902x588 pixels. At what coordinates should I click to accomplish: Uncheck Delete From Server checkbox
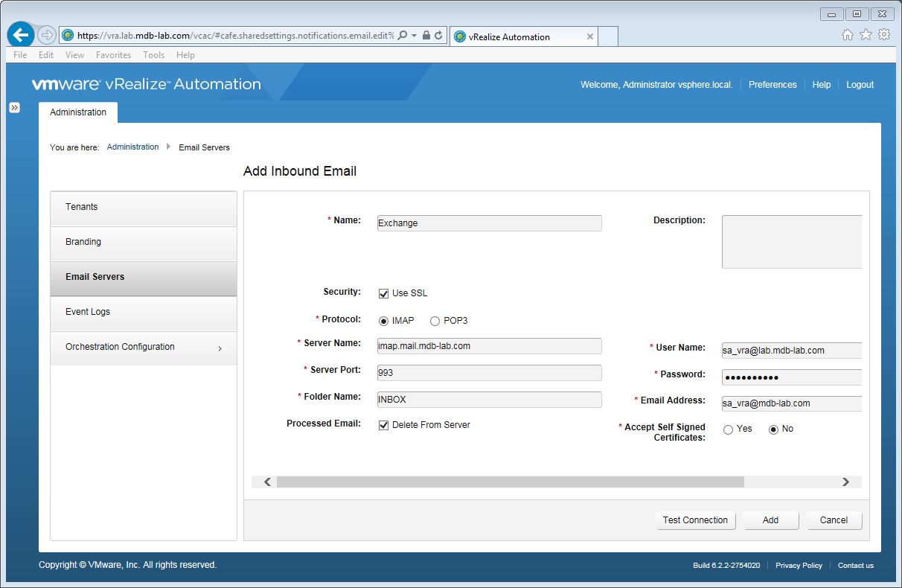click(384, 425)
